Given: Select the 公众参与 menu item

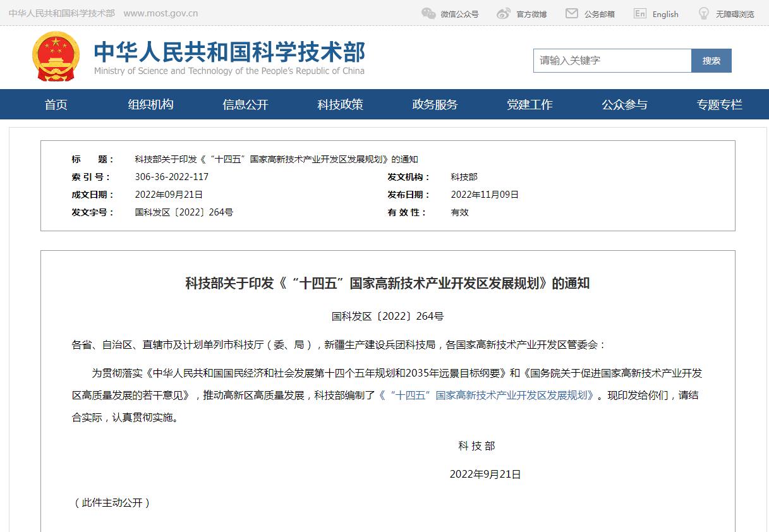Looking at the screenshot, I should coord(624,105).
